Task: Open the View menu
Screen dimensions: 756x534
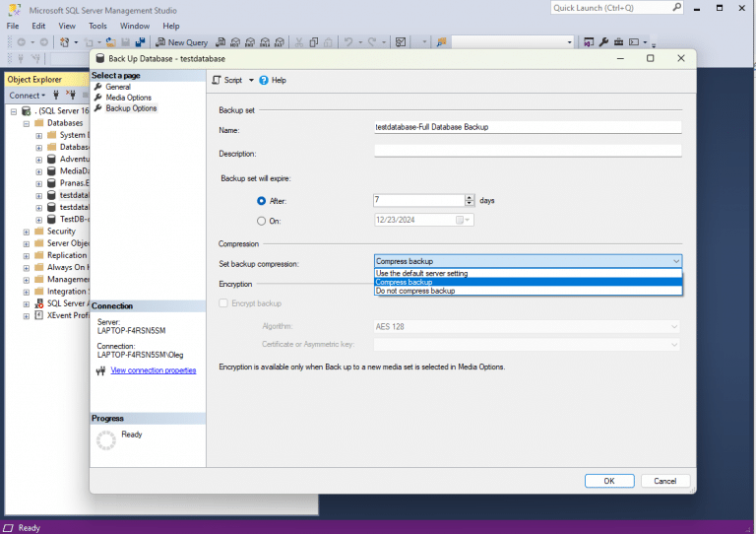Action: (67, 26)
